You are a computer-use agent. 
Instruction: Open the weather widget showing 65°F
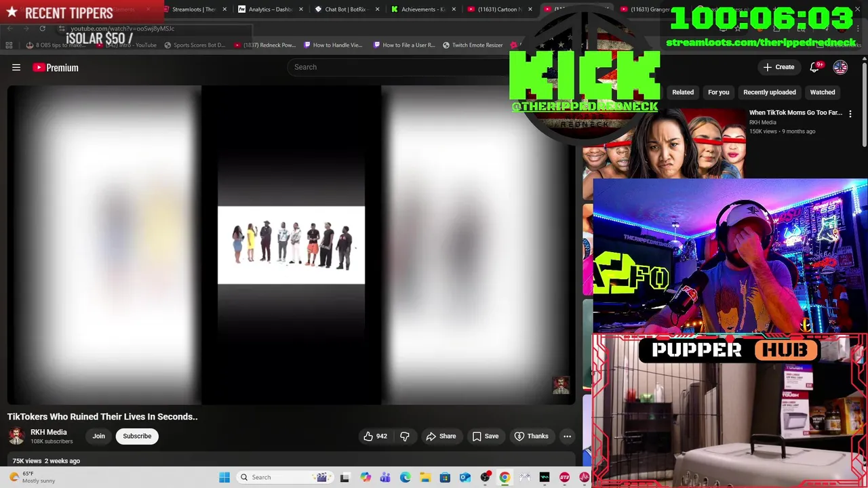[32, 477]
